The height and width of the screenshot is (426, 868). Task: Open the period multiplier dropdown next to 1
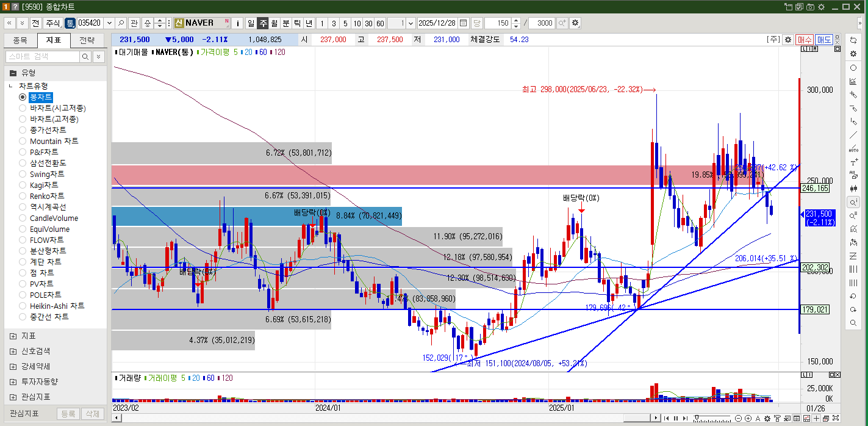(410, 23)
